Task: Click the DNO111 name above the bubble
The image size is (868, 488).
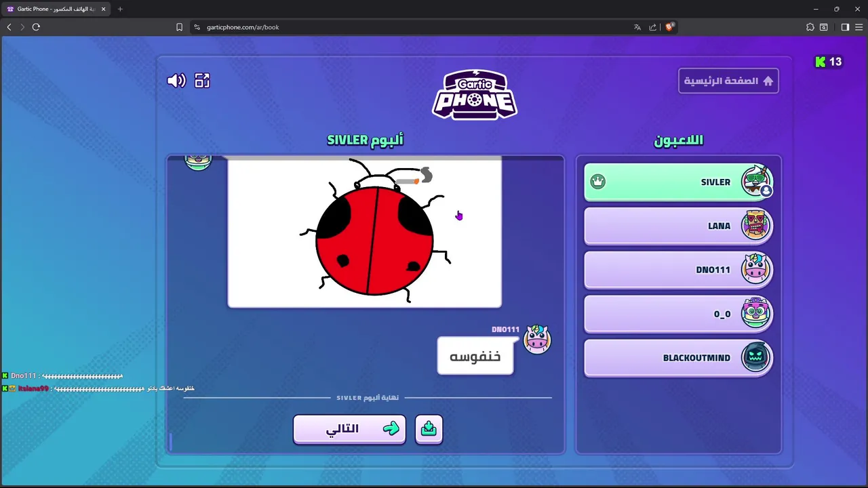Action: point(505,329)
